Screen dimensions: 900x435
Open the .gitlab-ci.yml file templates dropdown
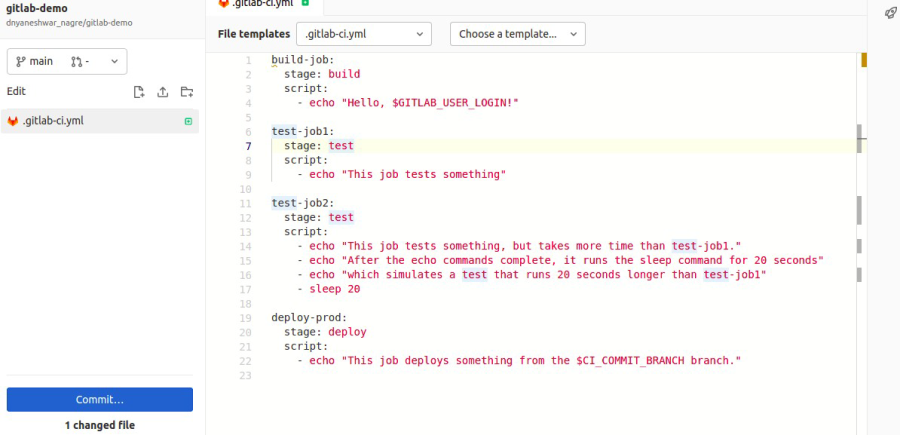click(364, 34)
